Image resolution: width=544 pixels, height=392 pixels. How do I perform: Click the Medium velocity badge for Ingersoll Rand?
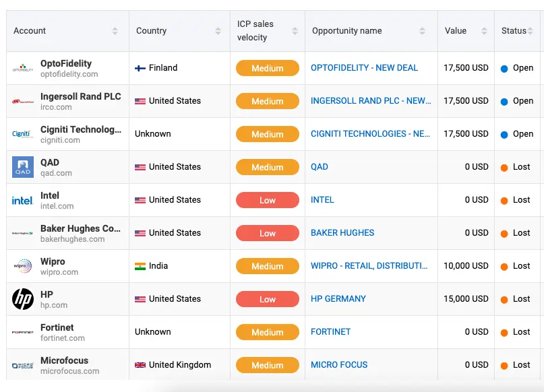click(268, 101)
